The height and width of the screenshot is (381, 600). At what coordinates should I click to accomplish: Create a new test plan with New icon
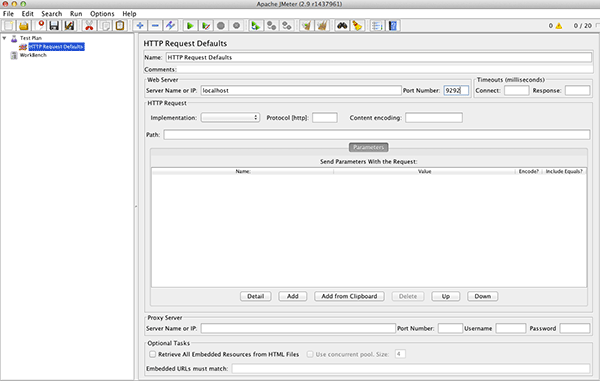click(9, 26)
